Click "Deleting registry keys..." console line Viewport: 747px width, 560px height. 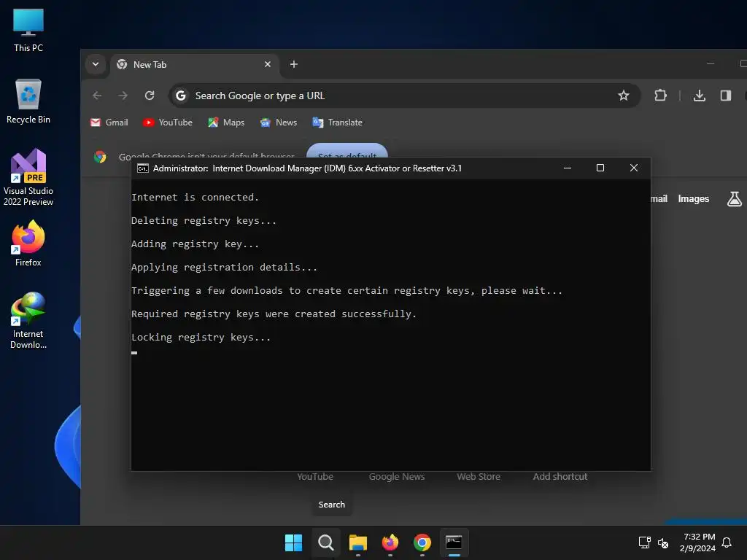(204, 220)
